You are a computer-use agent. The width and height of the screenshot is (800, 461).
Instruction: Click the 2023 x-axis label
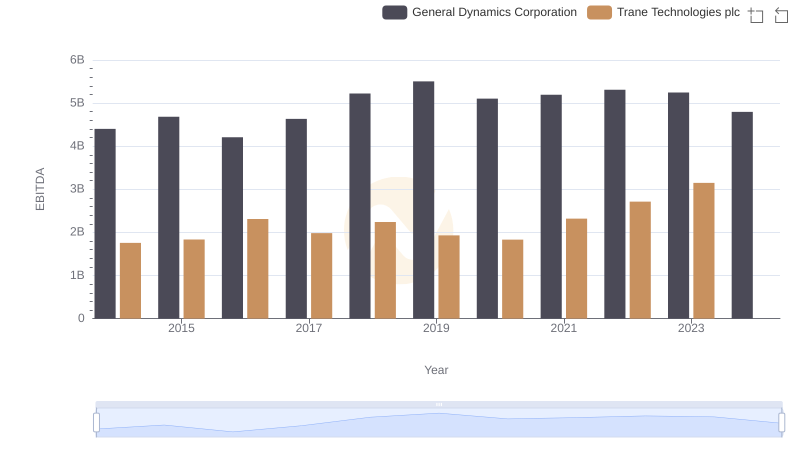pos(691,328)
